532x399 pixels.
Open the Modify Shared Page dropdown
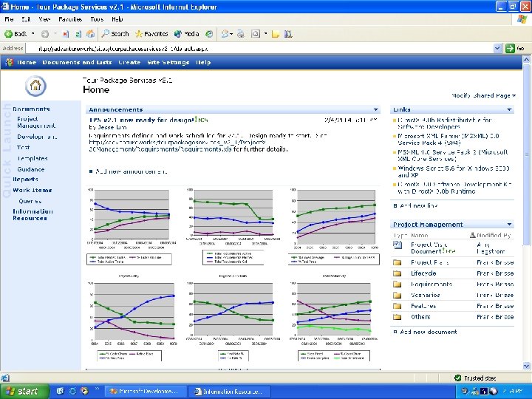tap(483, 95)
